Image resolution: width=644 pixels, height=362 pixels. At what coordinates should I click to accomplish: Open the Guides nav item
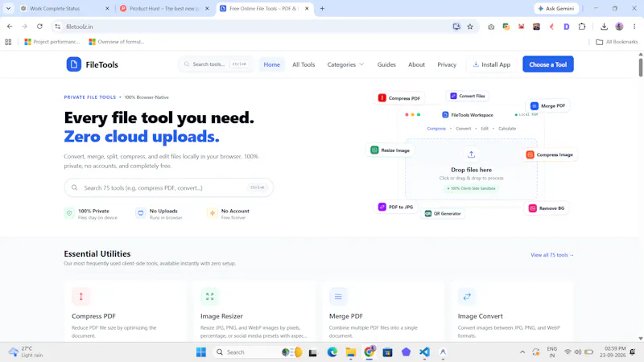(x=386, y=64)
